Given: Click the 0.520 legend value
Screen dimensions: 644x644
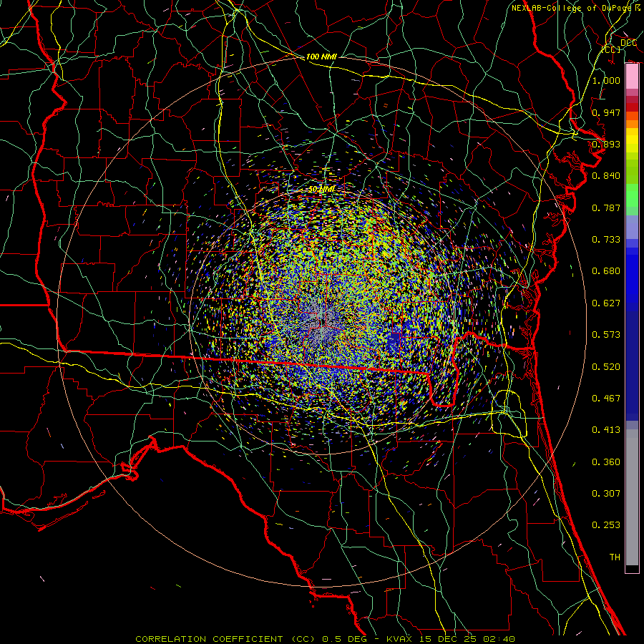Looking at the screenshot, I should point(606,366).
